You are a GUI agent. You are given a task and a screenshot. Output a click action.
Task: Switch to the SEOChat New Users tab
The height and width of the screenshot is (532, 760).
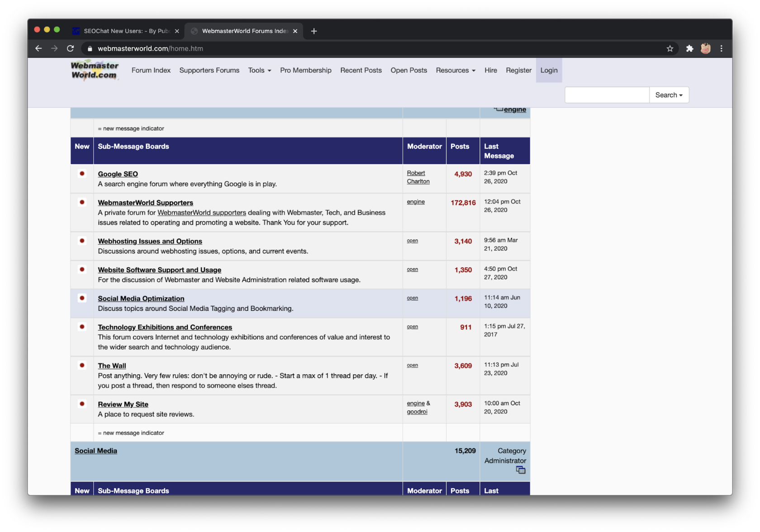[126, 31]
